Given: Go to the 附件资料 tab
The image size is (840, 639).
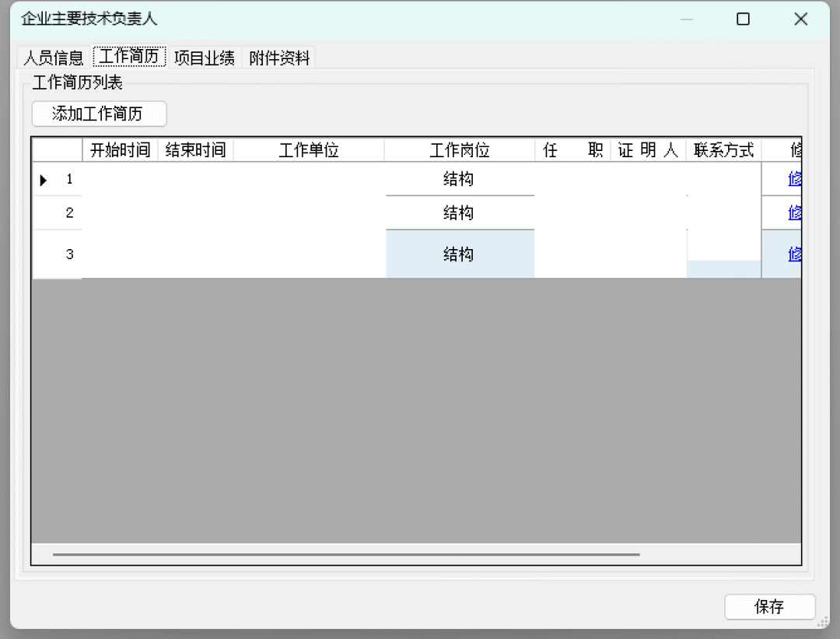Looking at the screenshot, I should pos(279,58).
